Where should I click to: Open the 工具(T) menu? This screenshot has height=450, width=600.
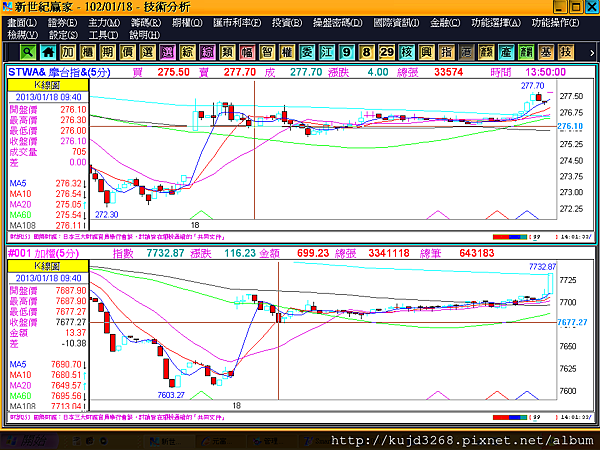(x=104, y=35)
